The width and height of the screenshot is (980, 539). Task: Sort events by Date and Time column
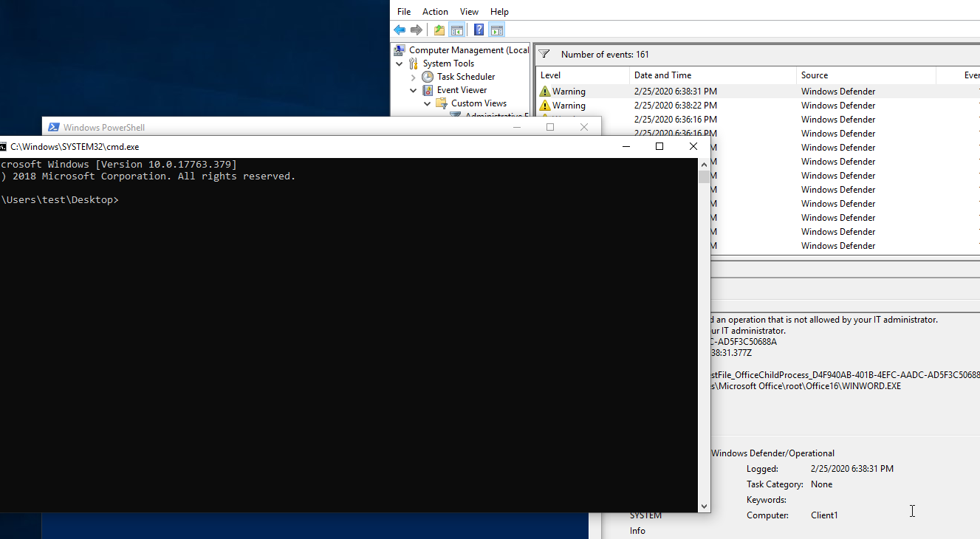click(x=713, y=75)
